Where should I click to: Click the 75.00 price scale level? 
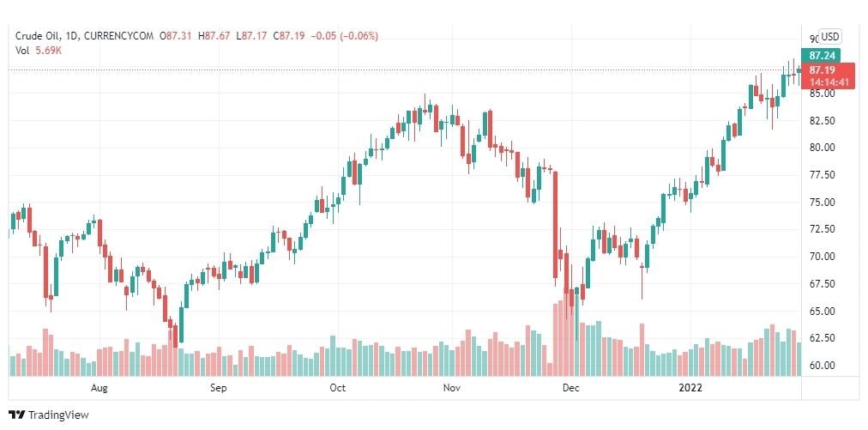(x=820, y=203)
